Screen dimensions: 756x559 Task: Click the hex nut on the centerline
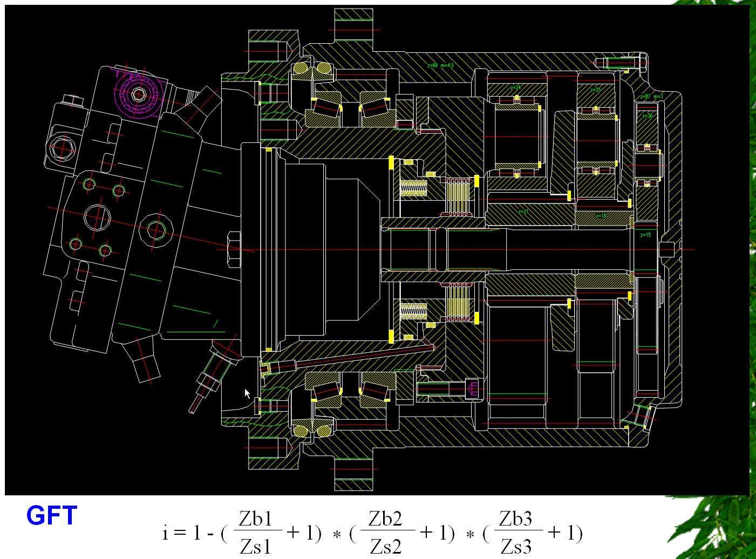tap(233, 250)
